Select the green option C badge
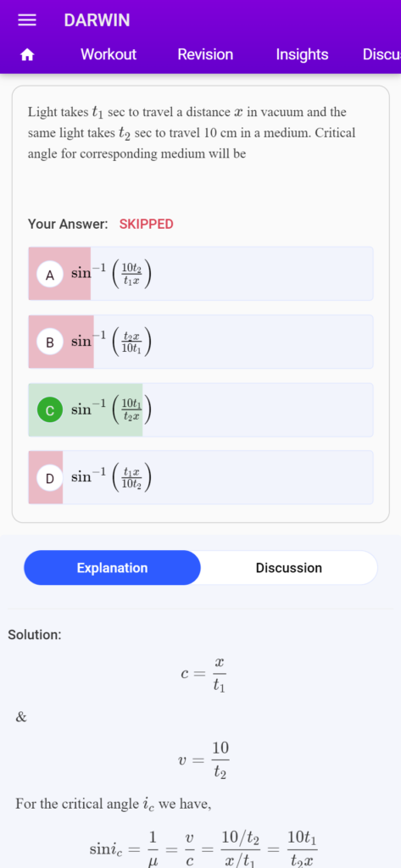This screenshot has width=401, height=868. [50, 410]
